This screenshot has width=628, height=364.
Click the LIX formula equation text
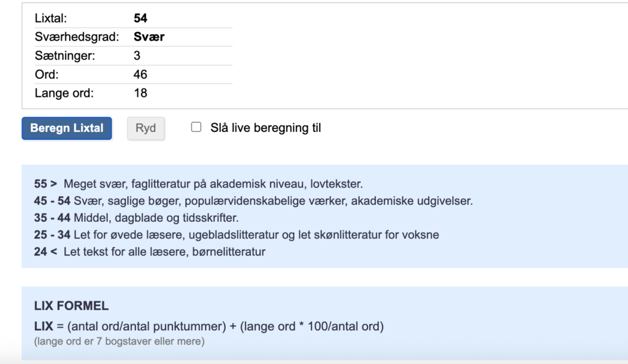pyautogui.click(x=209, y=327)
